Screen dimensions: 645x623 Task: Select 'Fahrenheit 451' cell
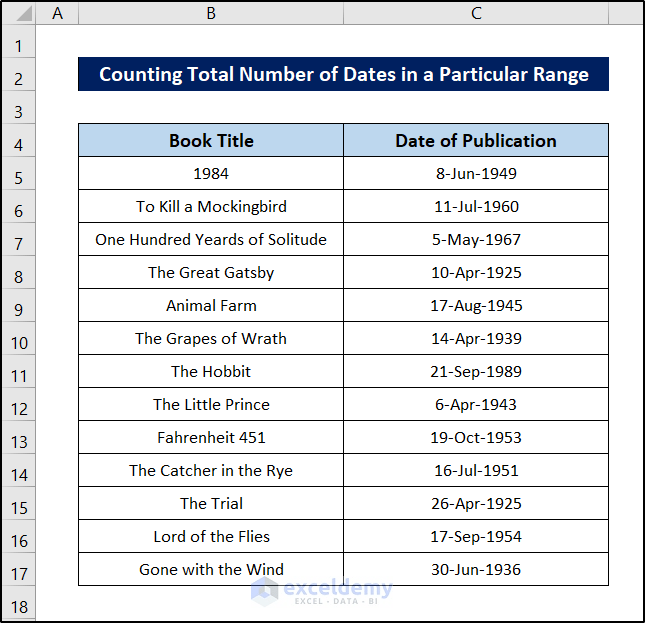211,438
